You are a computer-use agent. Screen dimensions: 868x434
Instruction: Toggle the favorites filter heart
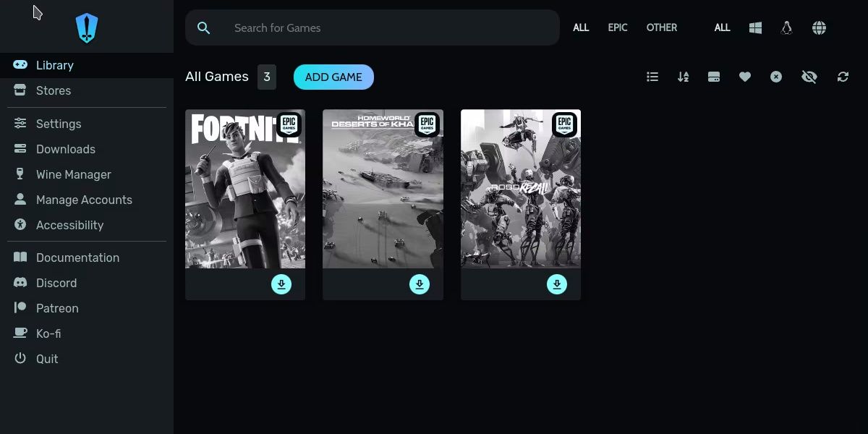click(x=745, y=77)
